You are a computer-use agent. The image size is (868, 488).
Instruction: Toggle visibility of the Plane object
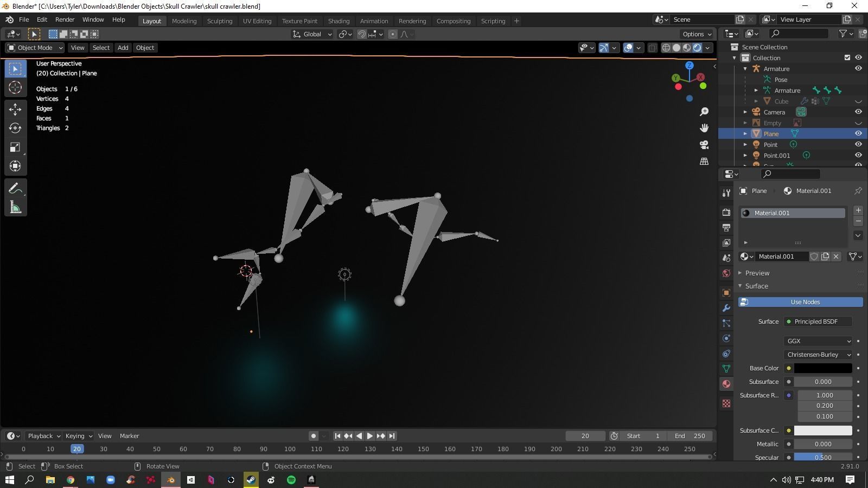pyautogui.click(x=858, y=133)
